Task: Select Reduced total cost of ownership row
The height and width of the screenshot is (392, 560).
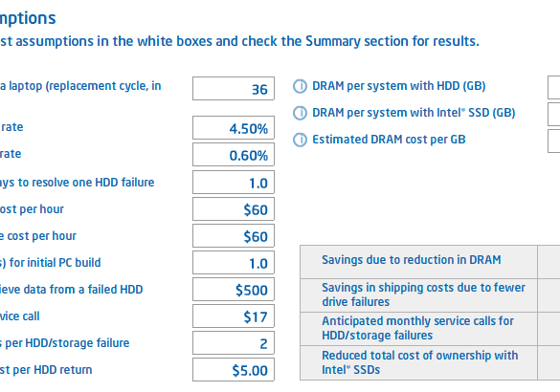Action: point(430,362)
